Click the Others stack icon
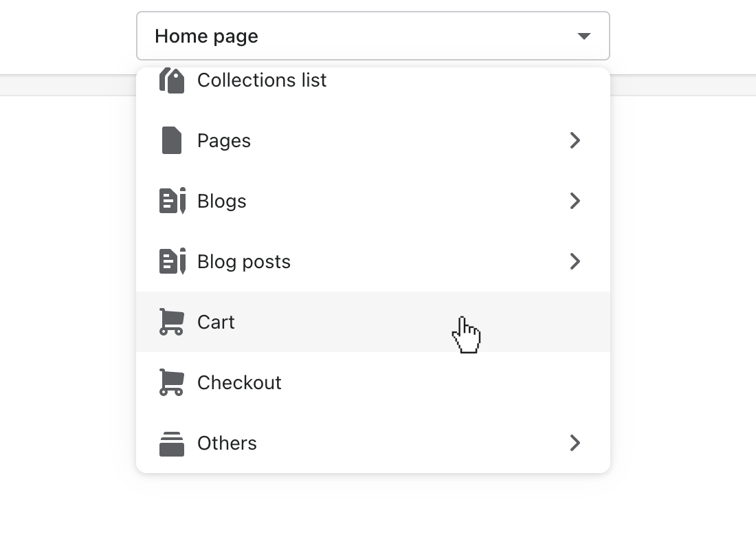The width and height of the screenshot is (756, 537). click(172, 443)
